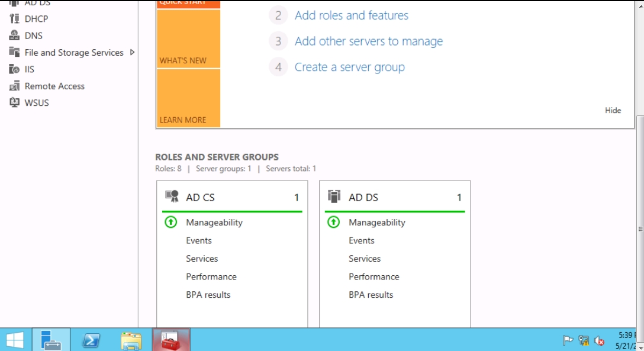
Task: Click the AD DS tile server icon
Action: [334, 197]
